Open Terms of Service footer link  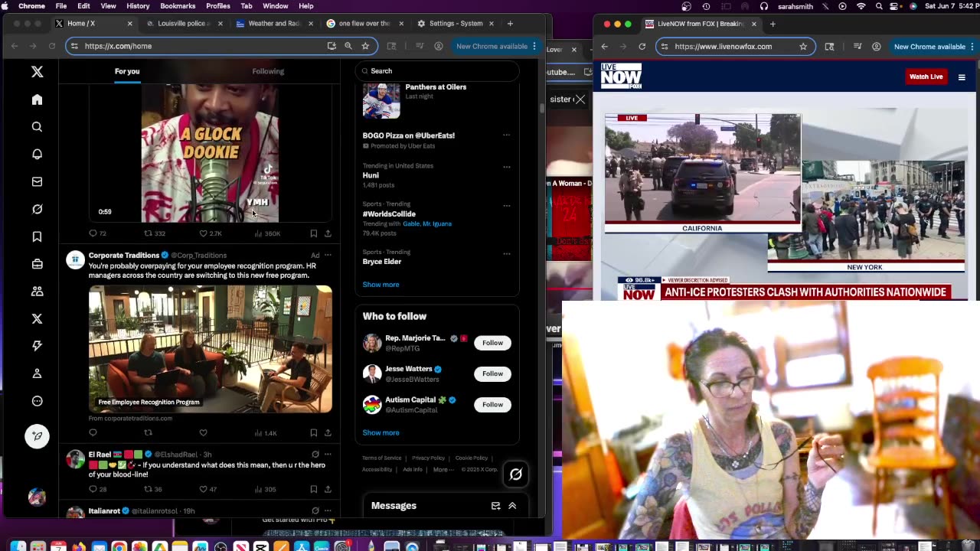(x=382, y=458)
